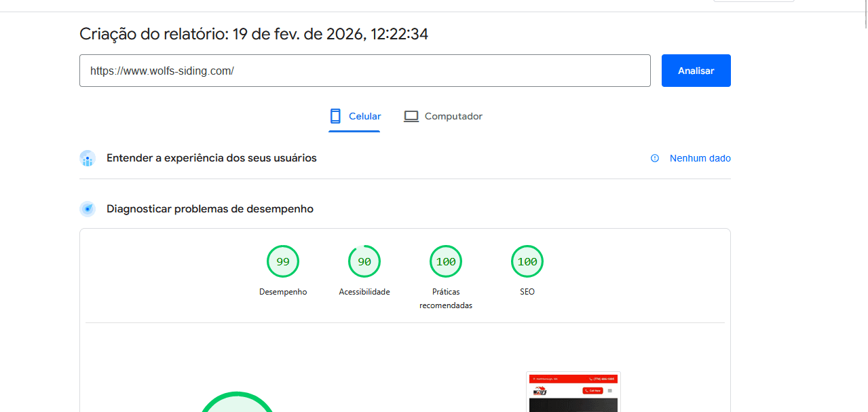Click the Wolf's website preview thumbnail
The width and height of the screenshot is (868, 412).
coord(573,392)
